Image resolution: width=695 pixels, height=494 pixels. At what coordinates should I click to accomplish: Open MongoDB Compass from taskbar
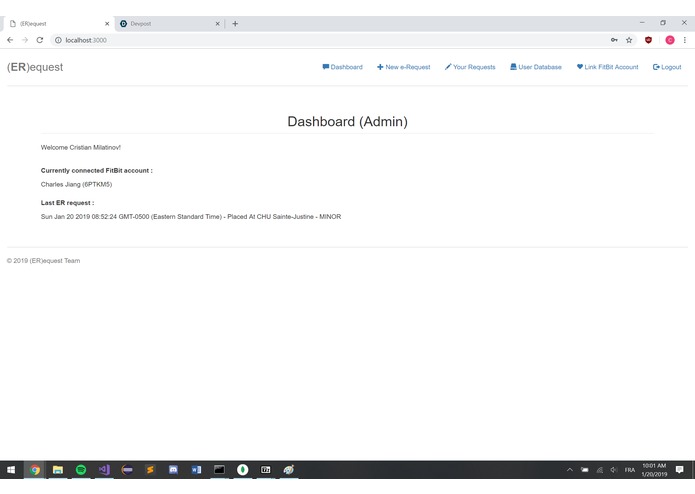tap(242, 470)
